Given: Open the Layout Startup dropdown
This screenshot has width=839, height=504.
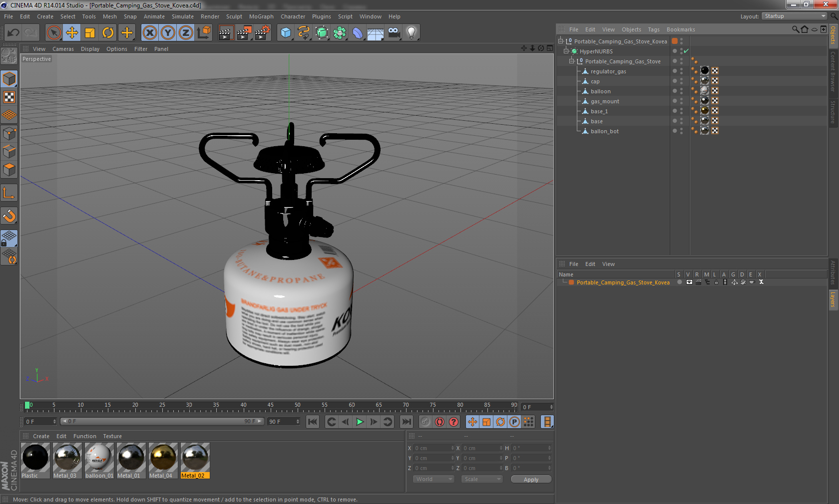Looking at the screenshot, I should coord(795,16).
